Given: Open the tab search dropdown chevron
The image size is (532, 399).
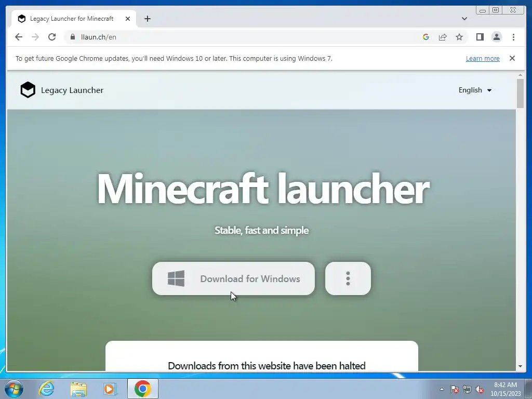Looking at the screenshot, I should coord(464,19).
